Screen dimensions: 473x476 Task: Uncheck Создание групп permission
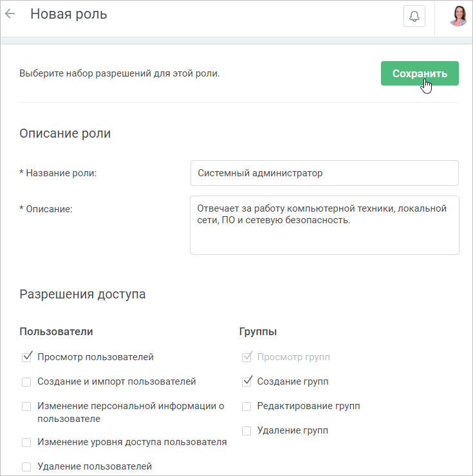(x=246, y=381)
